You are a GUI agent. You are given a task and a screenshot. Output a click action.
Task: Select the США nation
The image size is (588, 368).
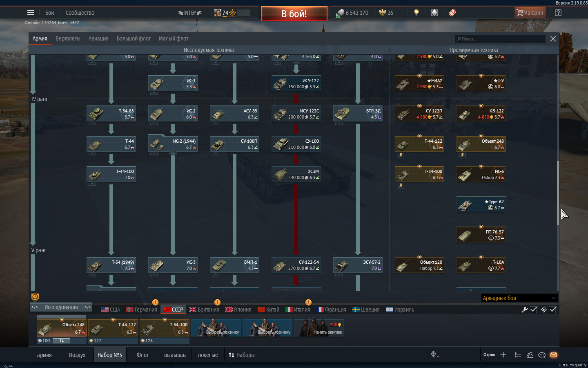[111, 310]
